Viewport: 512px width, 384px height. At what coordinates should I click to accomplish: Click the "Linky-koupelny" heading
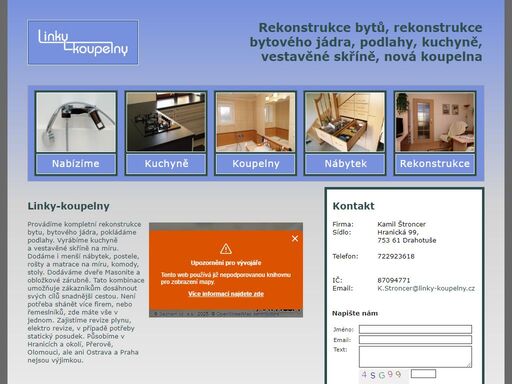(68, 206)
